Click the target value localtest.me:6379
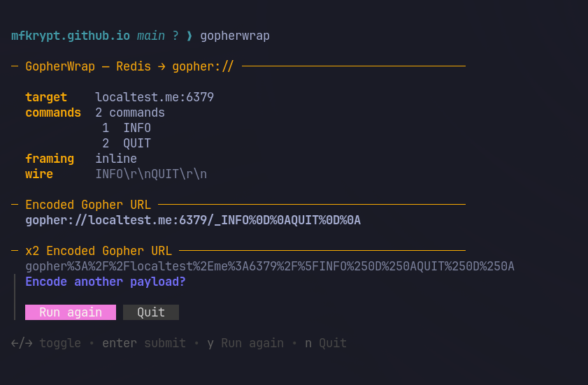 coord(155,97)
